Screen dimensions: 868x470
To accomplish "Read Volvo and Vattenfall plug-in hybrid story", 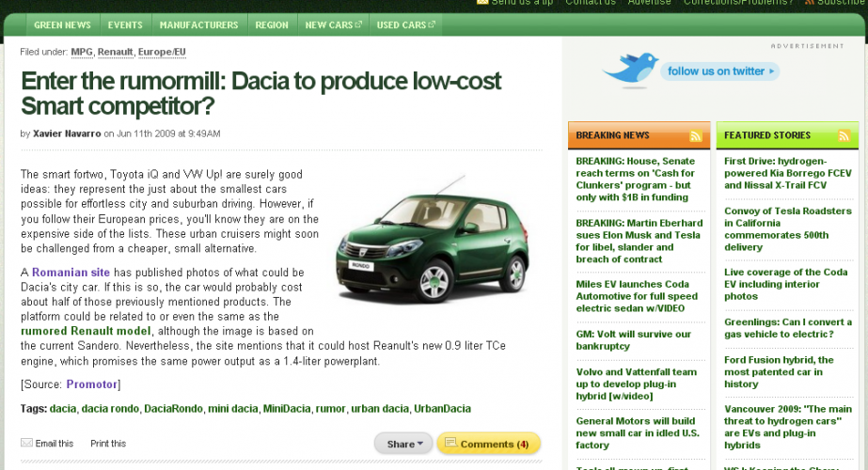I will [x=636, y=384].
